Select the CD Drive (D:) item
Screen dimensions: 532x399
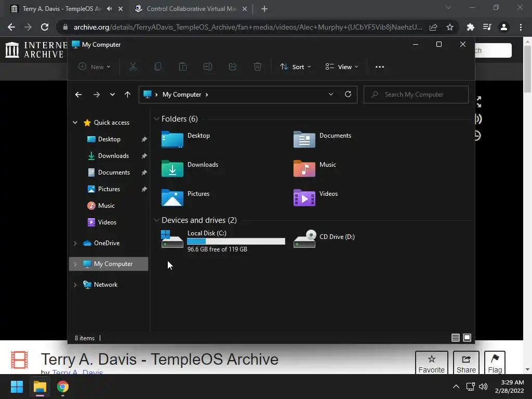pos(324,239)
